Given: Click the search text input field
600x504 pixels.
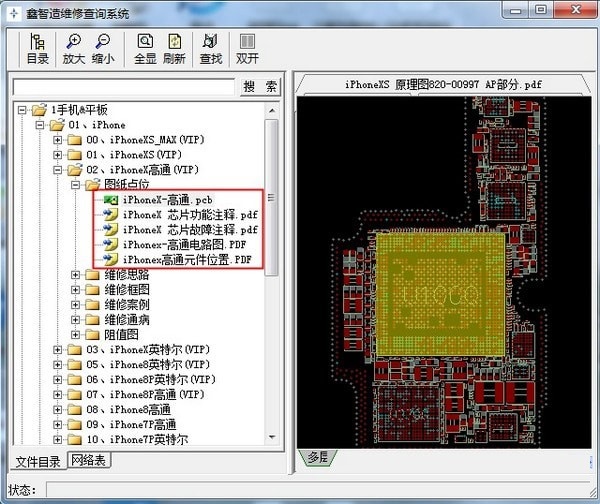Looking at the screenshot, I should 122,87.
